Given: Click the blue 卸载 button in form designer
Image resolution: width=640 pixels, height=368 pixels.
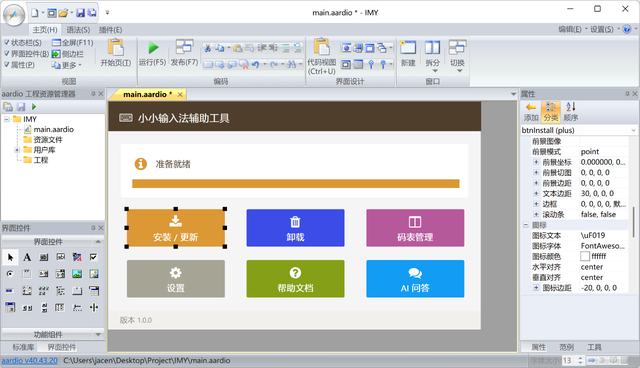Looking at the screenshot, I should (x=296, y=228).
